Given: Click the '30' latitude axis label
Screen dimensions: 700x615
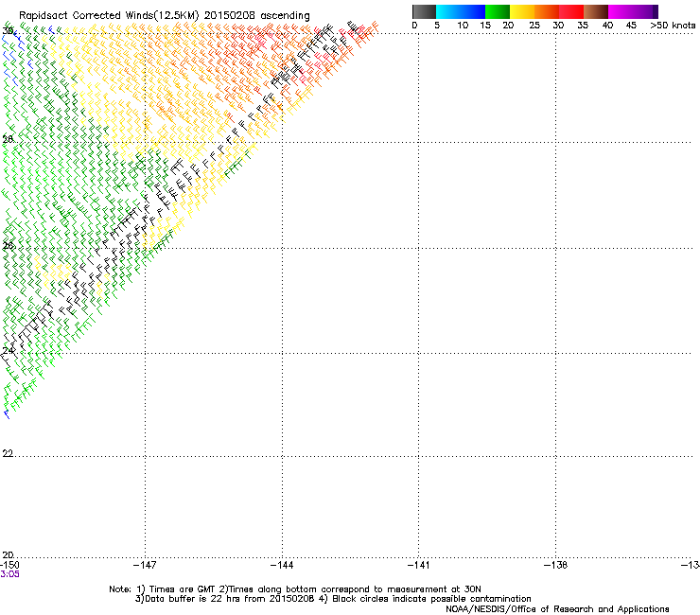Looking at the screenshot, I should tap(8, 30).
